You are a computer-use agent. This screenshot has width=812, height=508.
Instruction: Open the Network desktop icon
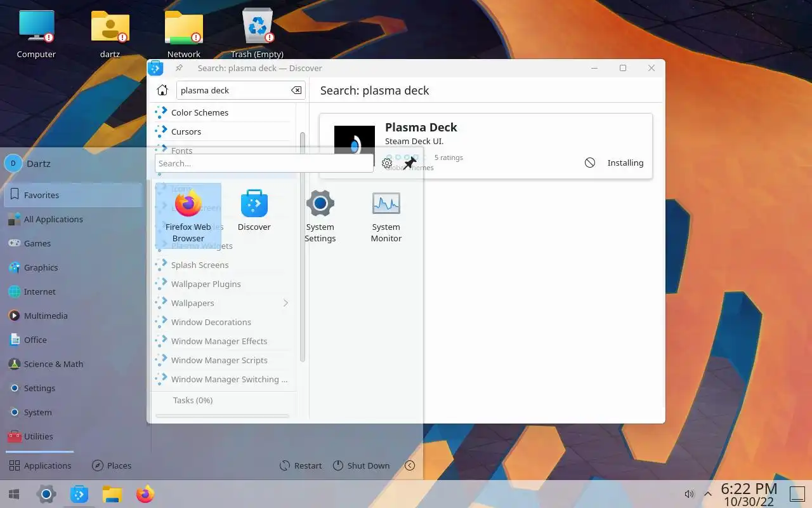pos(184,34)
